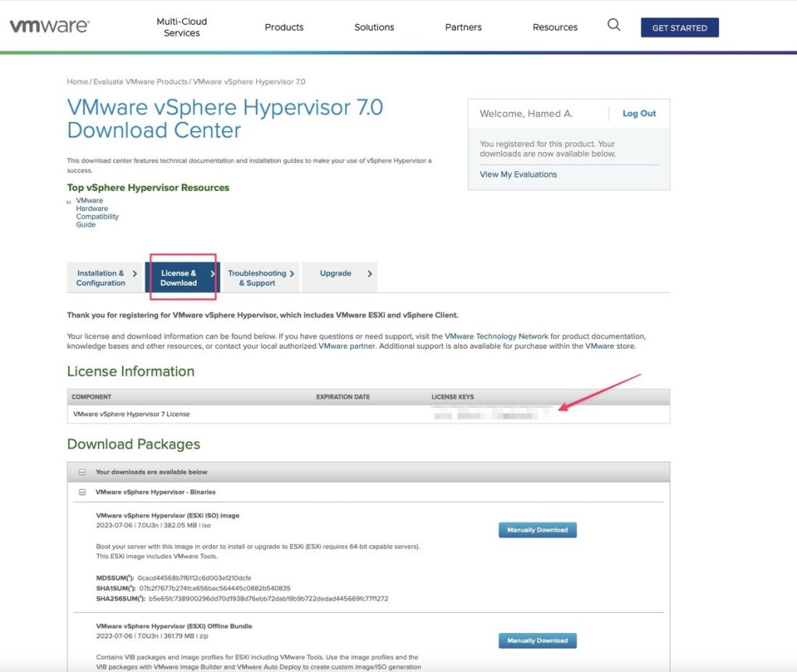
Task: Open the VMware partner link
Action: [x=346, y=346]
